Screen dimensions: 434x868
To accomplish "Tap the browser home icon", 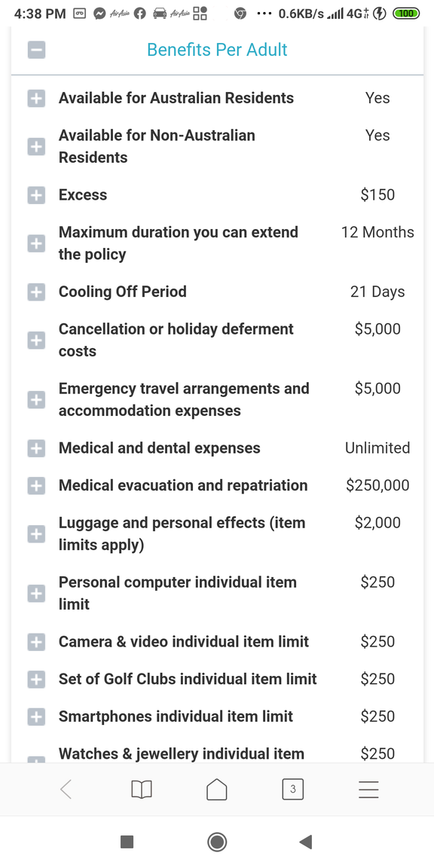I will coord(217,790).
